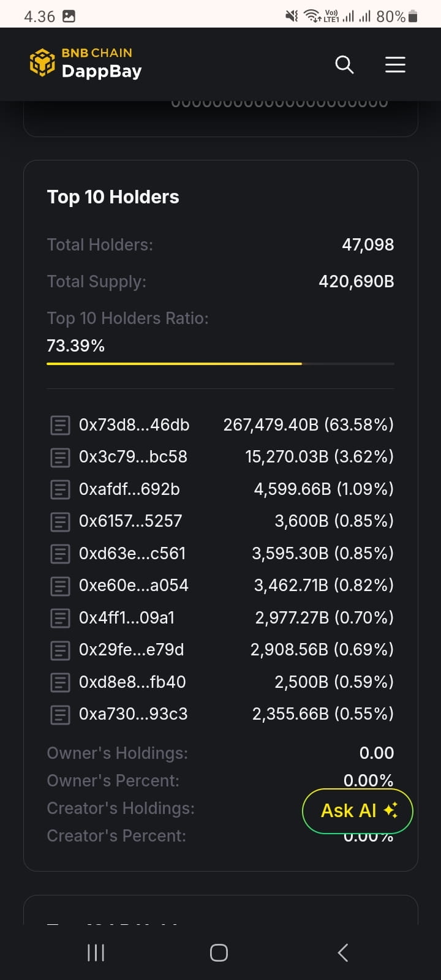Open holder address 0x4ff1...09a1
Viewport: 441px width, 980px height.
tap(127, 617)
